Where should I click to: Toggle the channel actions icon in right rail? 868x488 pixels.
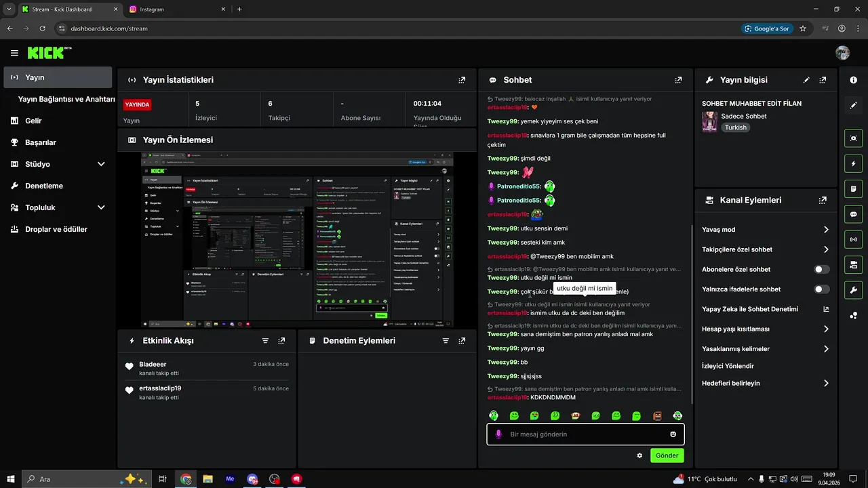[x=853, y=264]
